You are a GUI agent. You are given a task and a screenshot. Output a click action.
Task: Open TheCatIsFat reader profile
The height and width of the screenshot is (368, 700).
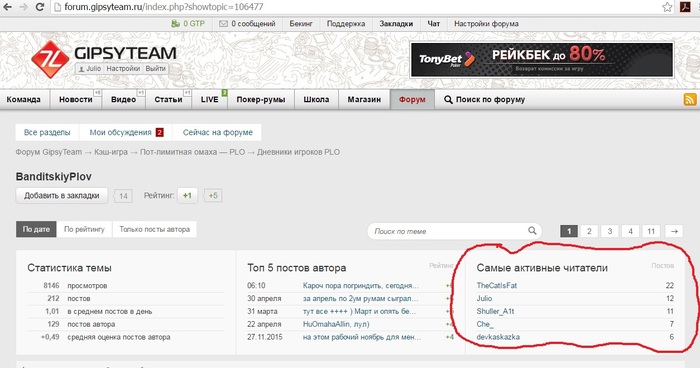click(496, 285)
